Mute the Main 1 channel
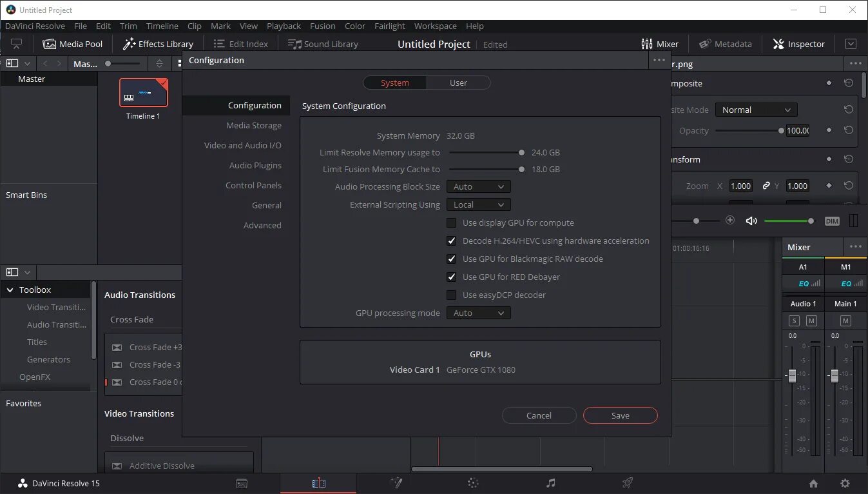The width and height of the screenshot is (868, 494). point(845,321)
